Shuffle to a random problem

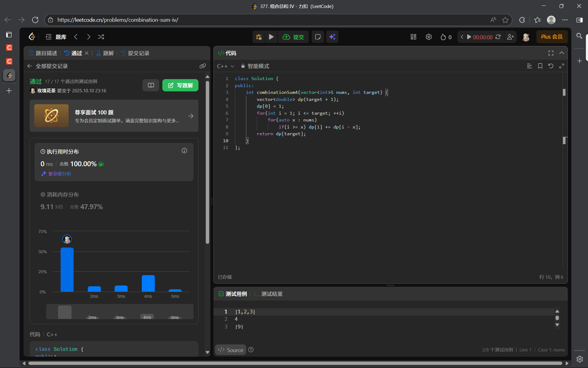[101, 37]
